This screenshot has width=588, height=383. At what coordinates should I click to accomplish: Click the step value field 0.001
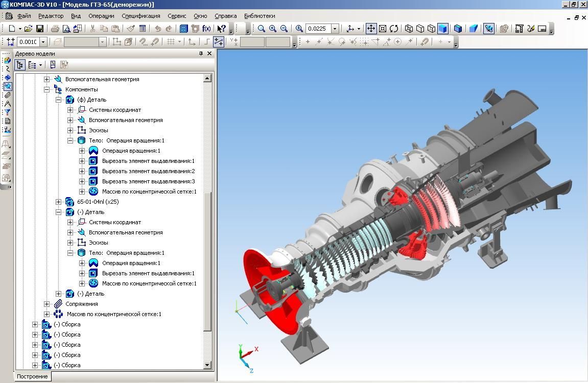[28, 42]
